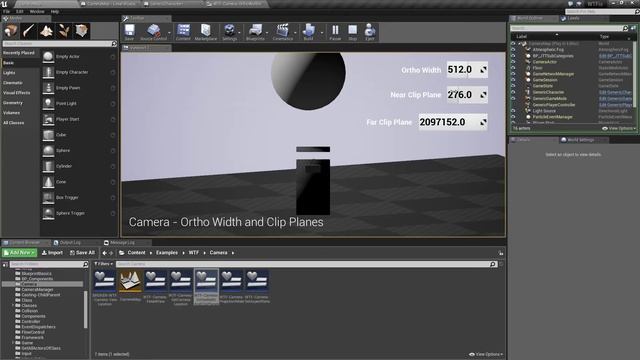The width and height of the screenshot is (640, 360).
Task: Toggle visibility eye of Light Source
Action: coord(513,111)
